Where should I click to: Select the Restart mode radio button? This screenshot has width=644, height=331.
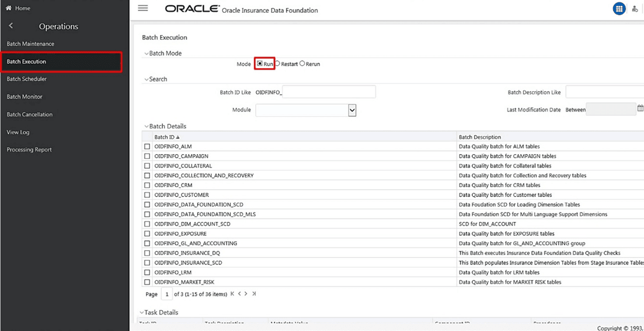click(x=278, y=64)
